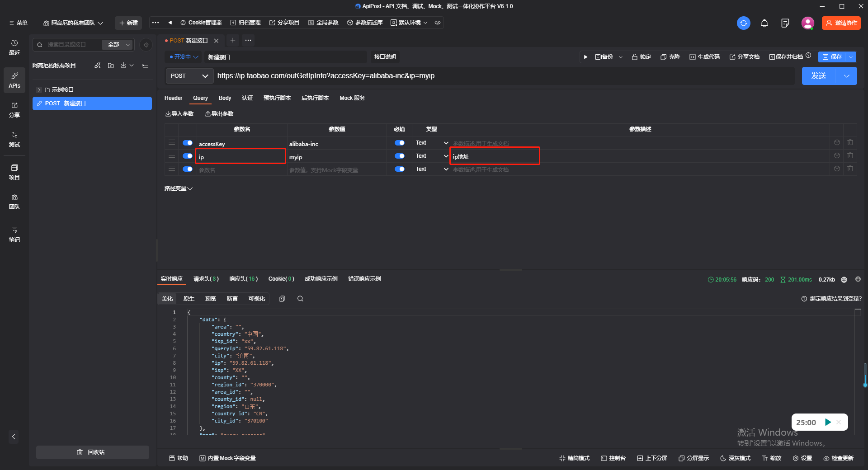The image size is (868, 470).
Task: Open the POST method dropdown
Action: point(189,76)
